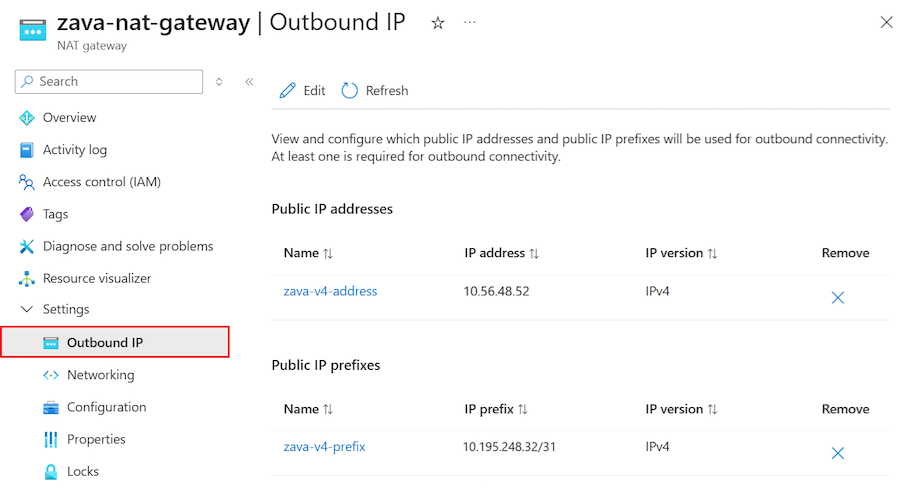Screen dimensions: 906x492
Task: Close the Outbound IP blade
Action: (886, 23)
